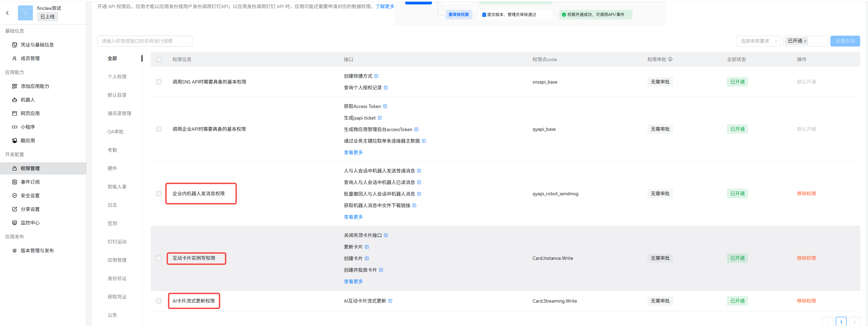Toggle the select-all checkbox in table header
This screenshot has width=868, height=326.
(x=159, y=59)
